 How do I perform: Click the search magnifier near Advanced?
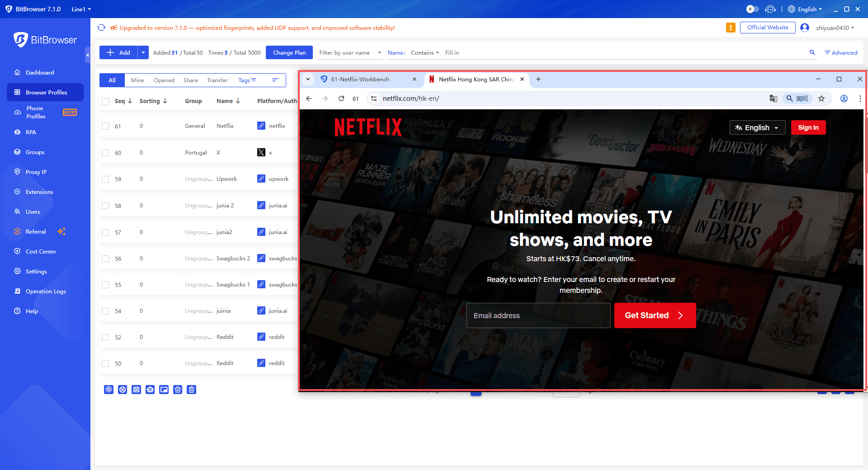click(812, 52)
